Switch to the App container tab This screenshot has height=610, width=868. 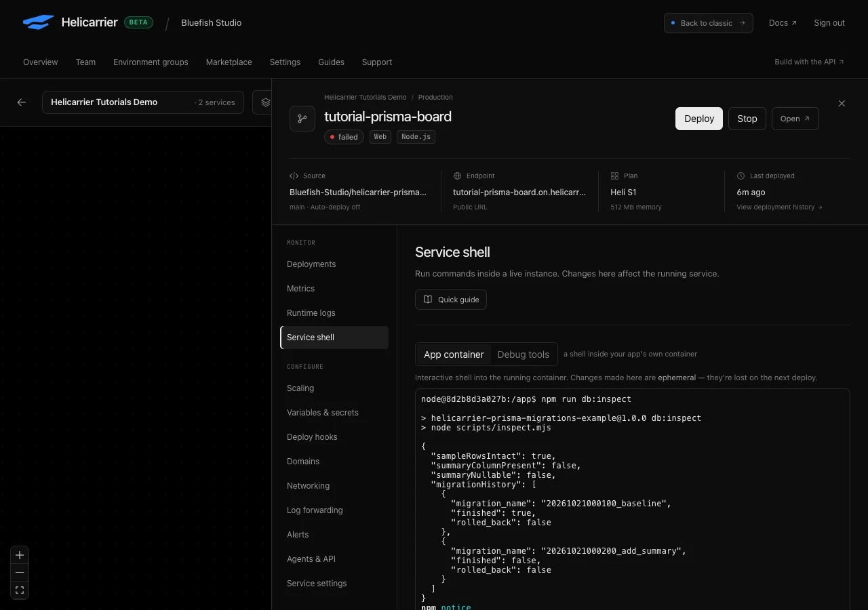click(454, 354)
